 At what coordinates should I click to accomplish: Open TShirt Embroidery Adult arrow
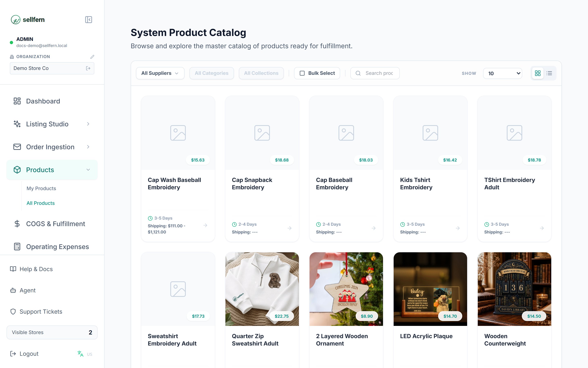(x=542, y=228)
